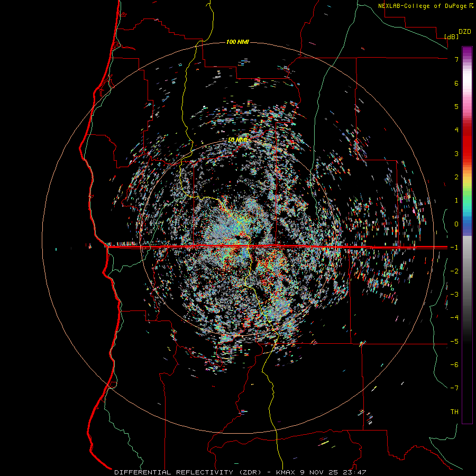
Task: Click the -2 value on color scale
Action: point(454,271)
